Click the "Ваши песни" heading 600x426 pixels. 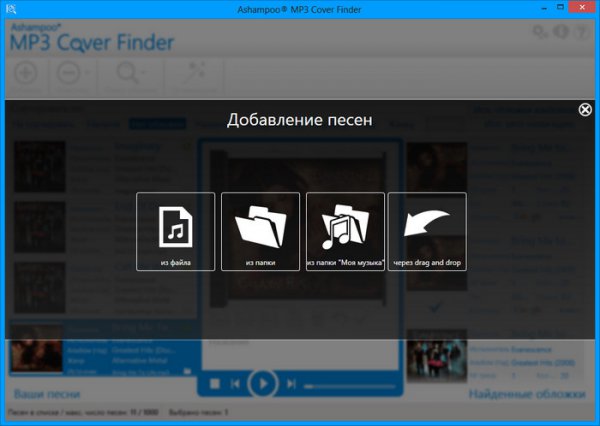pos(47,394)
